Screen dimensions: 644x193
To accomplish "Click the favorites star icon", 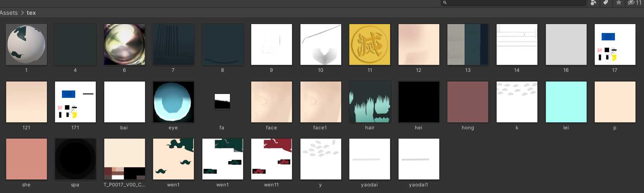I will click(619, 3).
